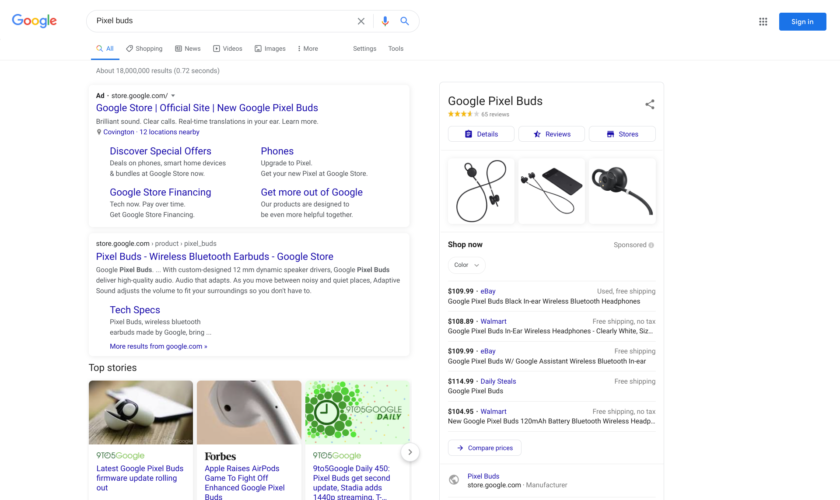
Task: Switch to the Images tab
Action: coord(270,48)
